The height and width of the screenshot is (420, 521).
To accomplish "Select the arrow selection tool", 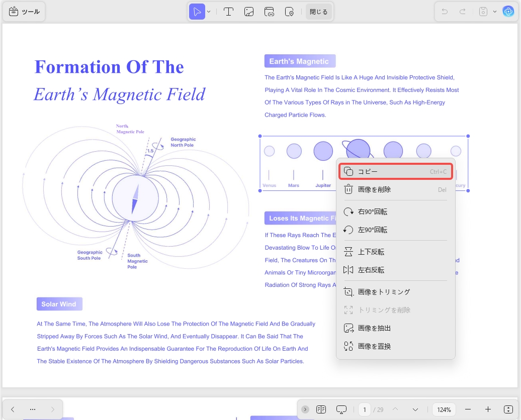I will 197,12.
